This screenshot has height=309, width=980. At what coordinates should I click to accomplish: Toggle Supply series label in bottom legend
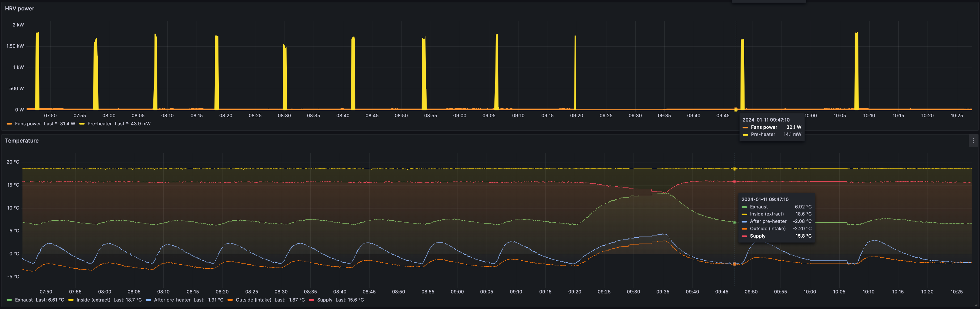click(325, 300)
